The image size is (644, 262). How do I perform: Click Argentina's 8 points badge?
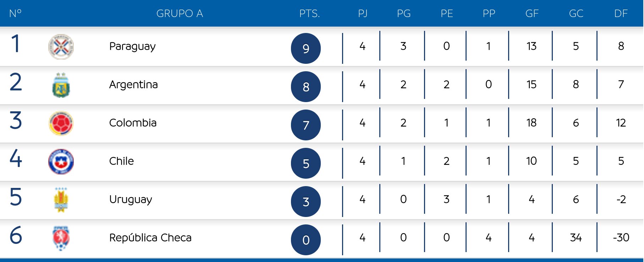pyautogui.click(x=306, y=87)
